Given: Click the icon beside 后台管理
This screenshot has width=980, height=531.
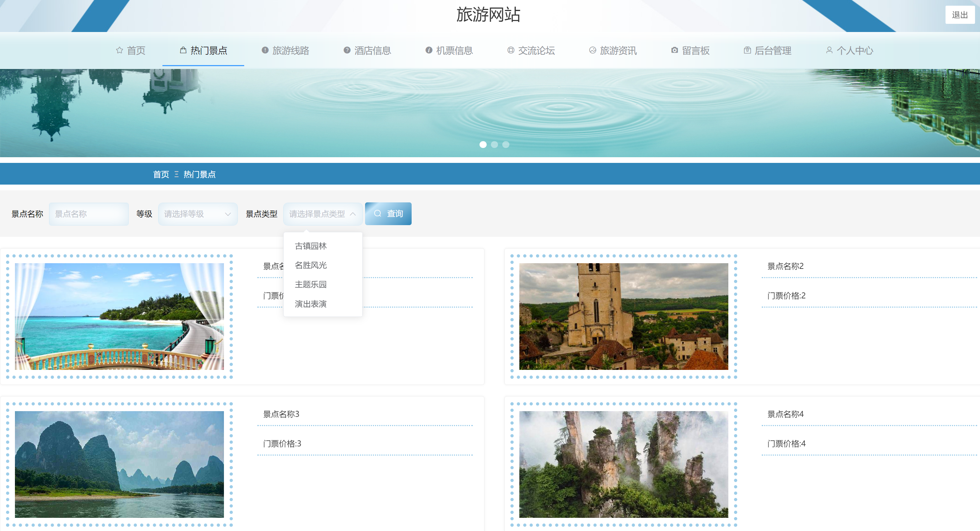Looking at the screenshot, I should (747, 50).
